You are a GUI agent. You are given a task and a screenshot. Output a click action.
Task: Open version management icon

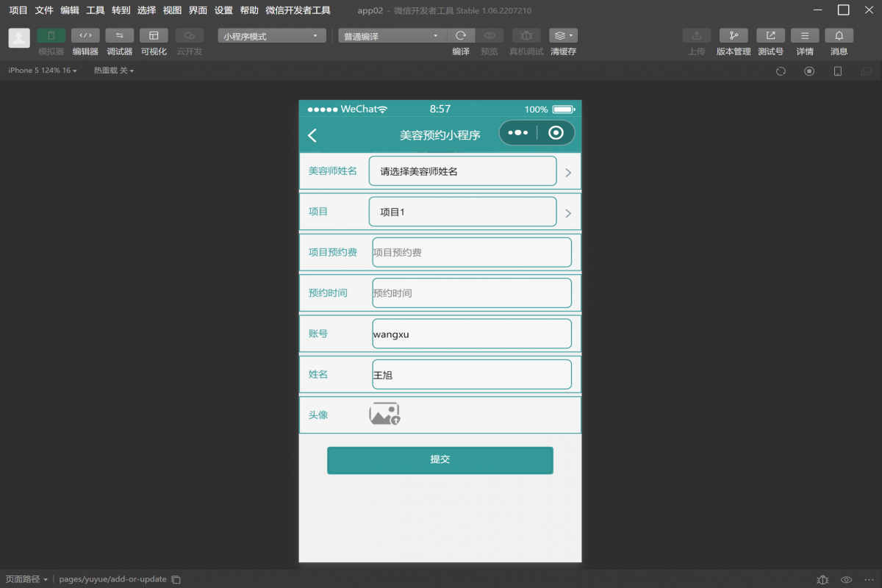(x=733, y=35)
